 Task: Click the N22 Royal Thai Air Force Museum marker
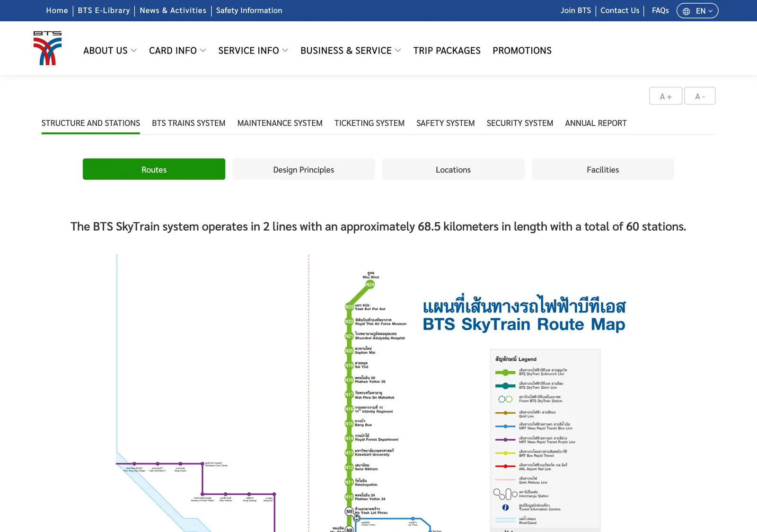point(349,322)
